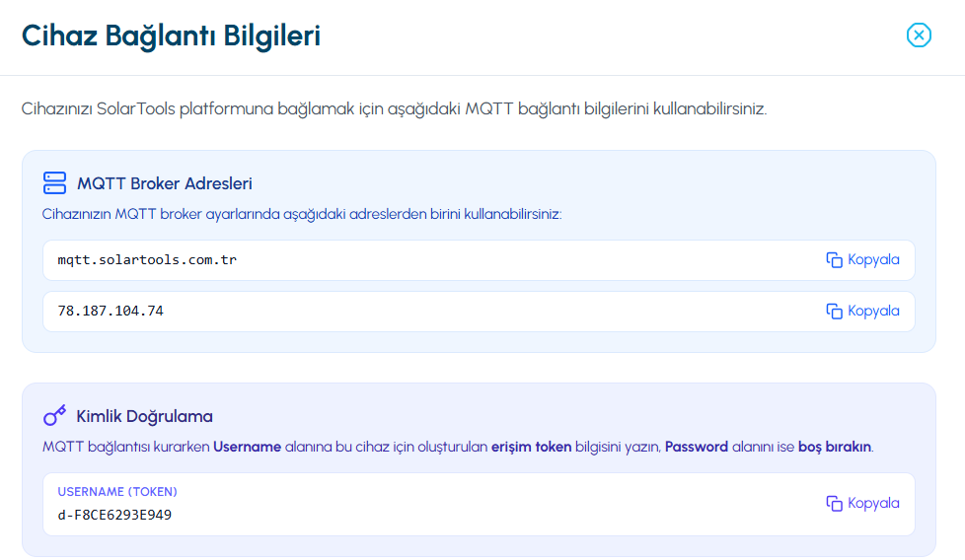Select the 78.187.104.74 address text

(111, 311)
